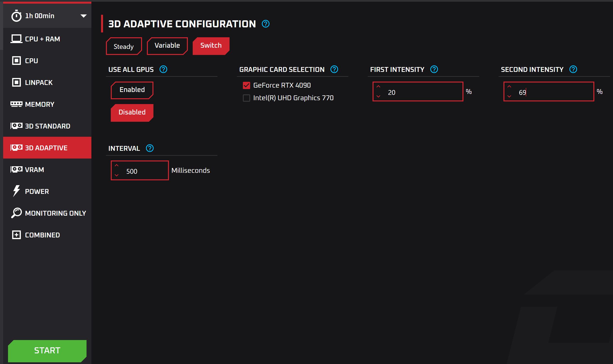Select the Power test lightning icon
The width and height of the screenshot is (613, 364).
16,191
